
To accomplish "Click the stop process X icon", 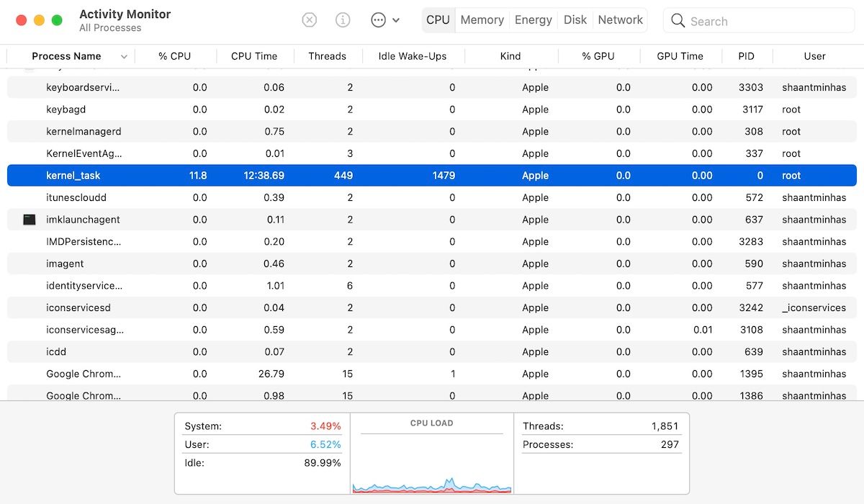I will [x=309, y=20].
